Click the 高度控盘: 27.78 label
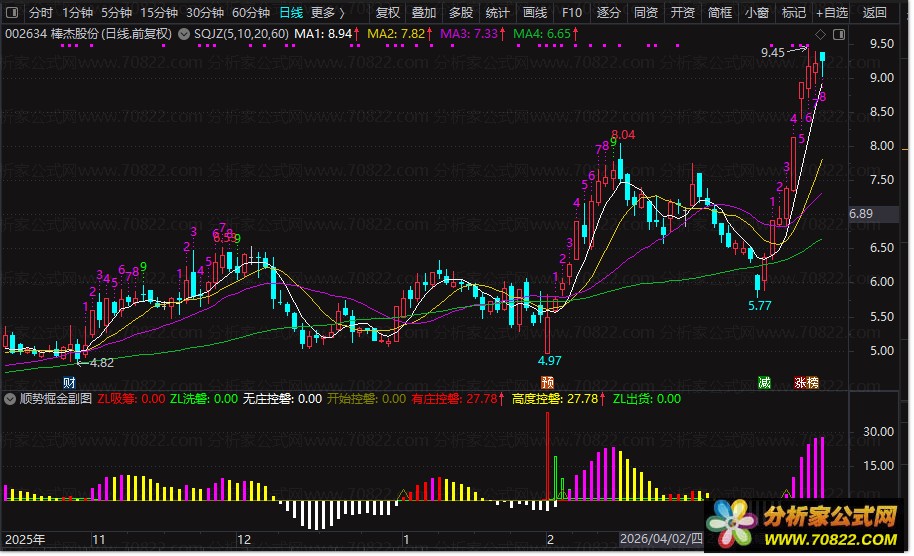 tap(555, 399)
